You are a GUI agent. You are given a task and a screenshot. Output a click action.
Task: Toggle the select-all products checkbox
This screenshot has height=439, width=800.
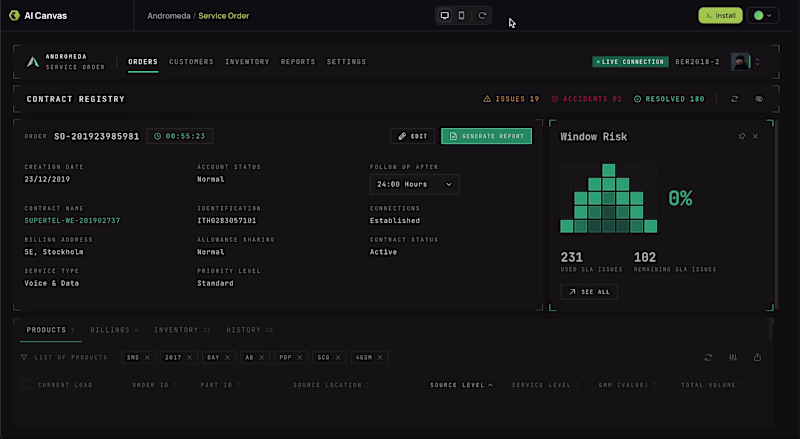pyautogui.click(x=26, y=384)
